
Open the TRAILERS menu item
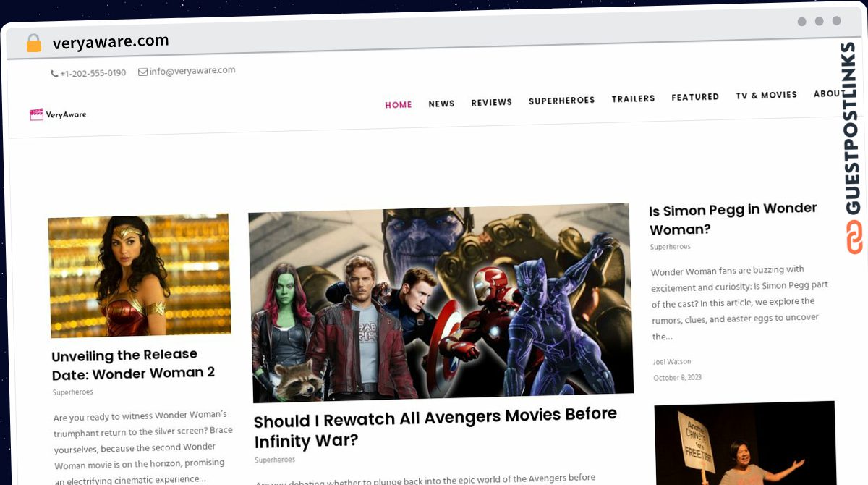point(634,98)
